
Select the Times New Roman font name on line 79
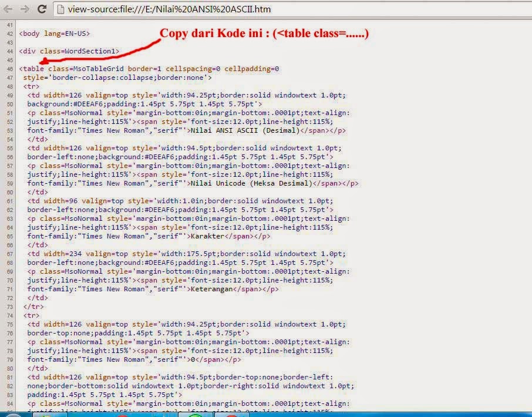108,359
